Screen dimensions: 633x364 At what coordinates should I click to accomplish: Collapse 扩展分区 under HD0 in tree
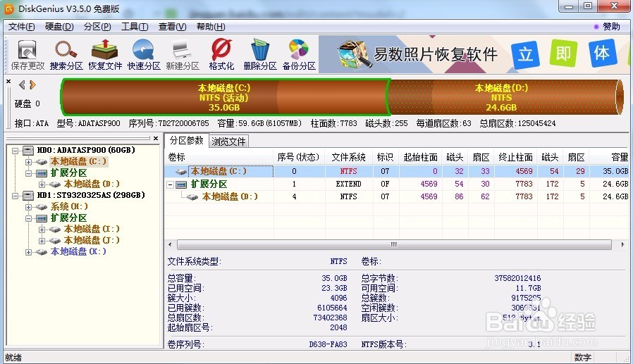[x=29, y=173]
